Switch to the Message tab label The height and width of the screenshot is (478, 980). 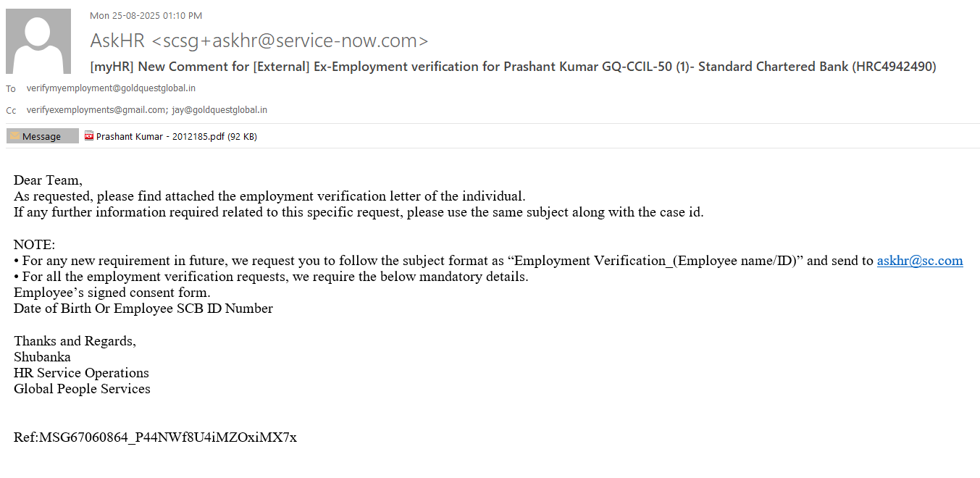[x=42, y=137]
